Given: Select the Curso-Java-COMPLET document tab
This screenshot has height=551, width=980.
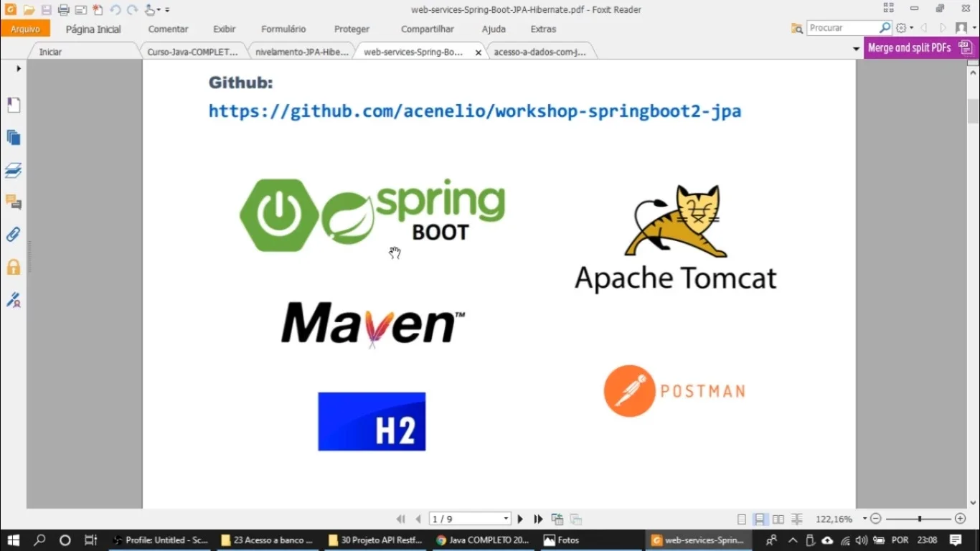Looking at the screenshot, I should [x=192, y=52].
